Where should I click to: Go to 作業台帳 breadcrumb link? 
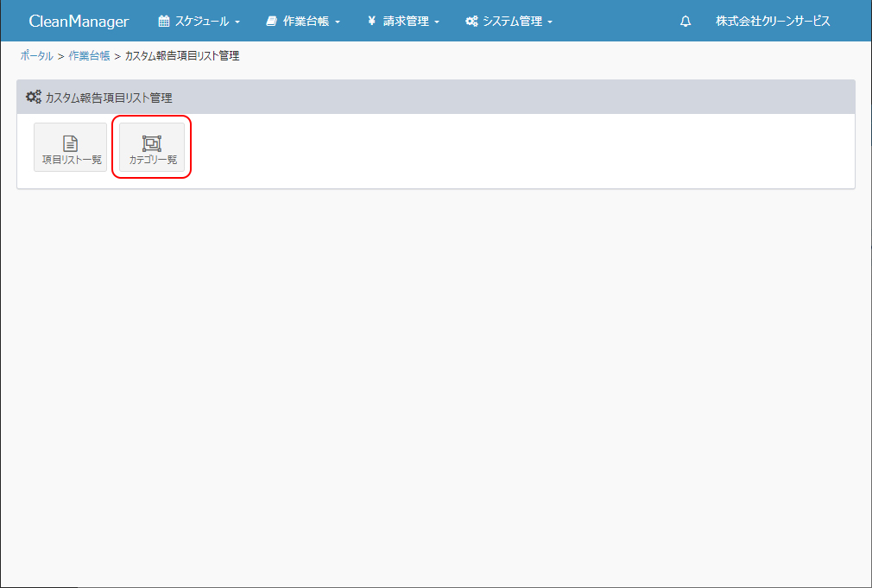click(x=89, y=55)
